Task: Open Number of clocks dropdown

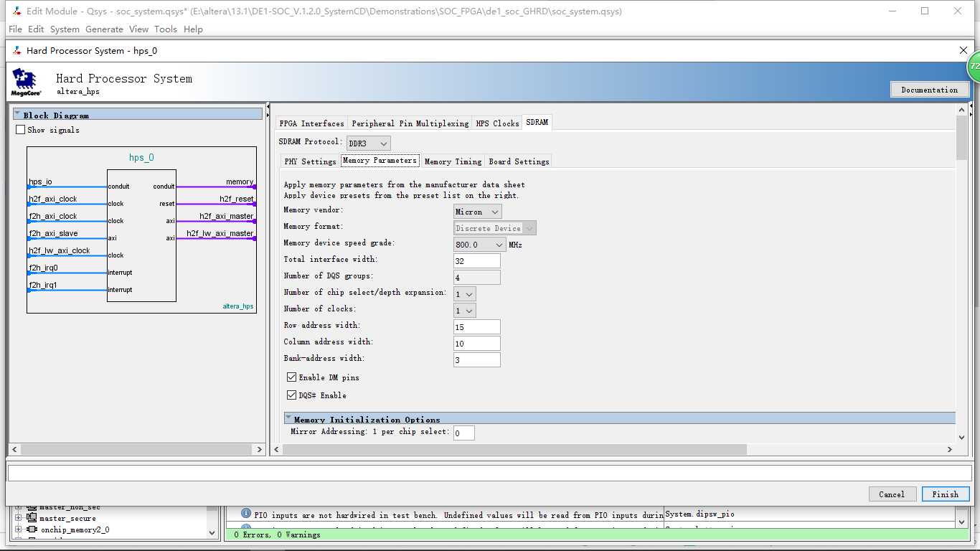Action: click(x=465, y=311)
